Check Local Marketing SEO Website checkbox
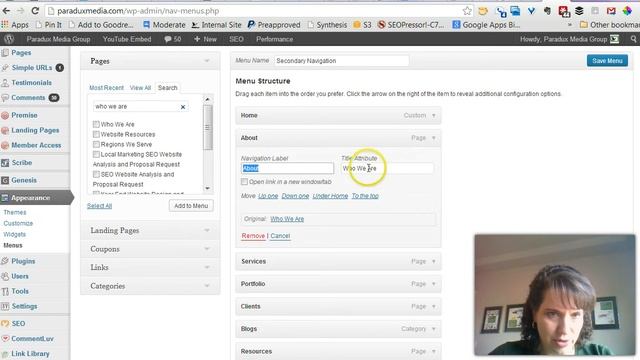This screenshot has height=360, width=640. pos(96,154)
